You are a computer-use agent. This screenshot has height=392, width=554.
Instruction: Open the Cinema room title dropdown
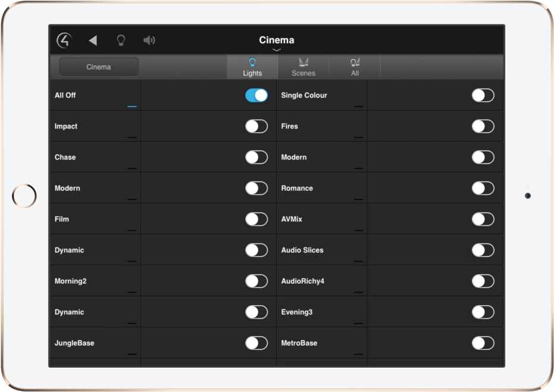tap(277, 40)
